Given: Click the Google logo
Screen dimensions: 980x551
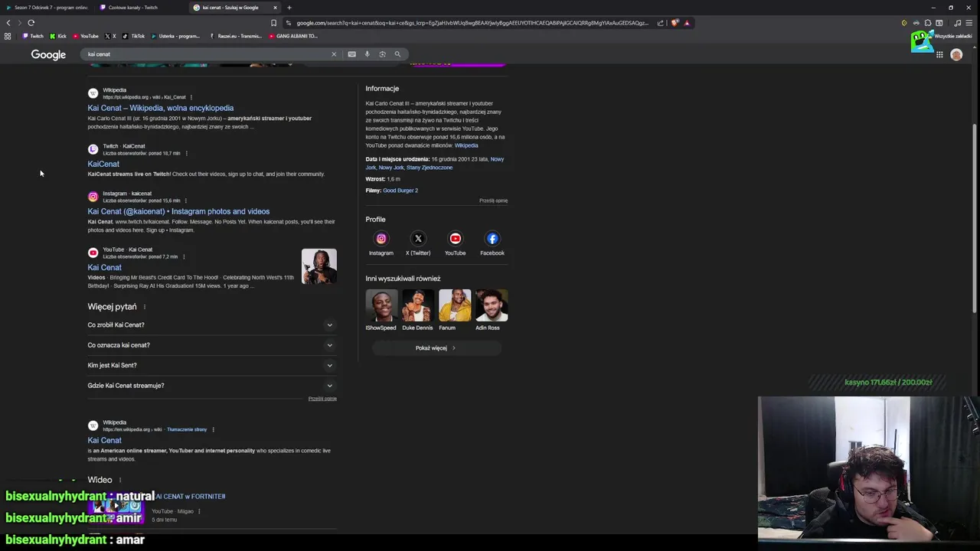Looking at the screenshot, I should point(48,54).
